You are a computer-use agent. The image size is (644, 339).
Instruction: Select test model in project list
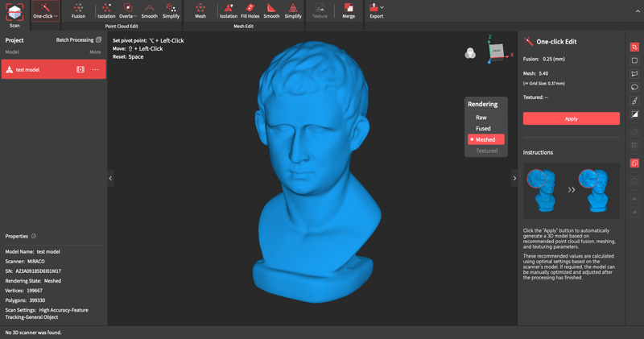click(x=53, y=69)
